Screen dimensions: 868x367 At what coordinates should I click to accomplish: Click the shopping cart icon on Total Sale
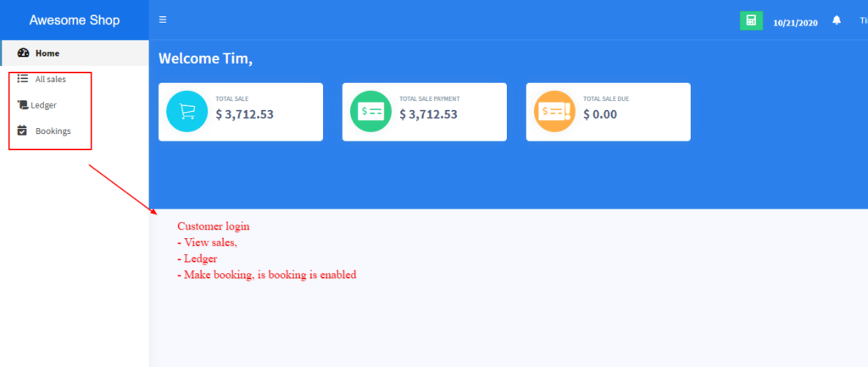186,112
